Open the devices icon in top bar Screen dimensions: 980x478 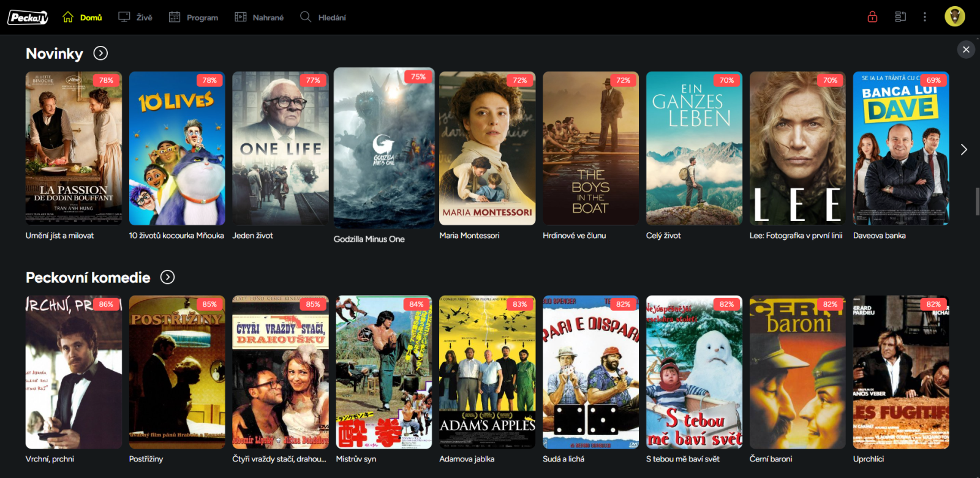[x=900, y=17]
